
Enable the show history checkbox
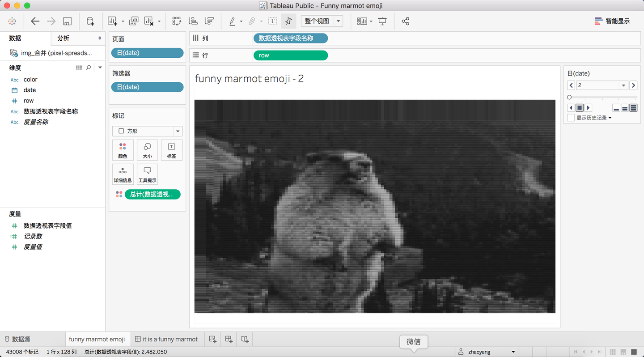pyautogui.click(x=571, y=118)
